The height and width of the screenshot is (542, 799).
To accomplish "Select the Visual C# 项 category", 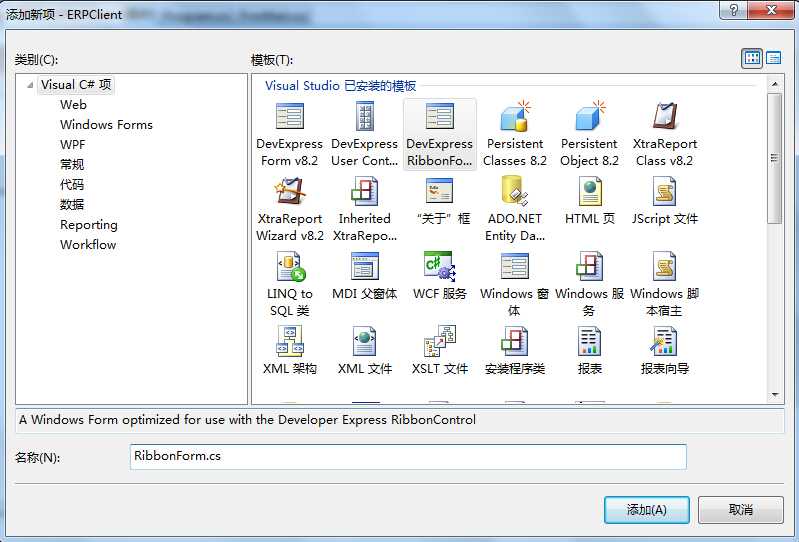I will [x=76, y=85].
